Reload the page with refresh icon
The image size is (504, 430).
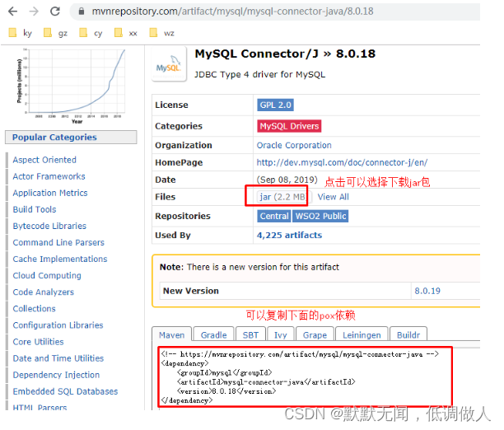tap(55, 12)
